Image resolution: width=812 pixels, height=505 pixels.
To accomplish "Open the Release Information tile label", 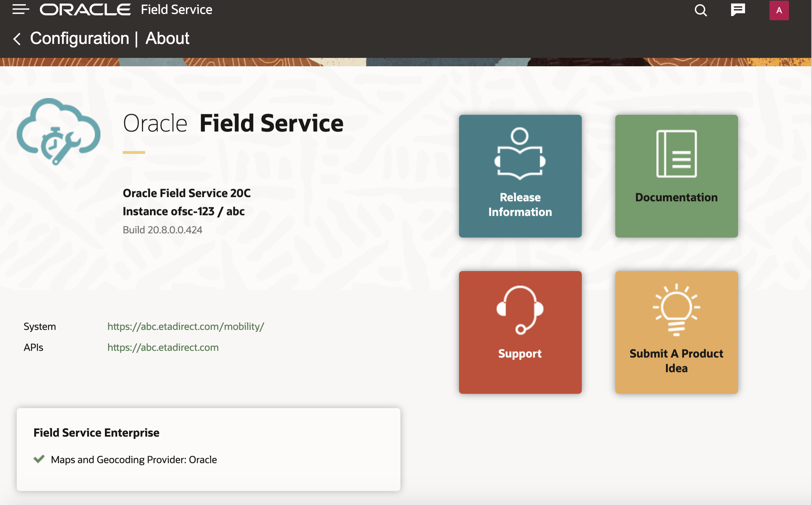I will [520, 205].
